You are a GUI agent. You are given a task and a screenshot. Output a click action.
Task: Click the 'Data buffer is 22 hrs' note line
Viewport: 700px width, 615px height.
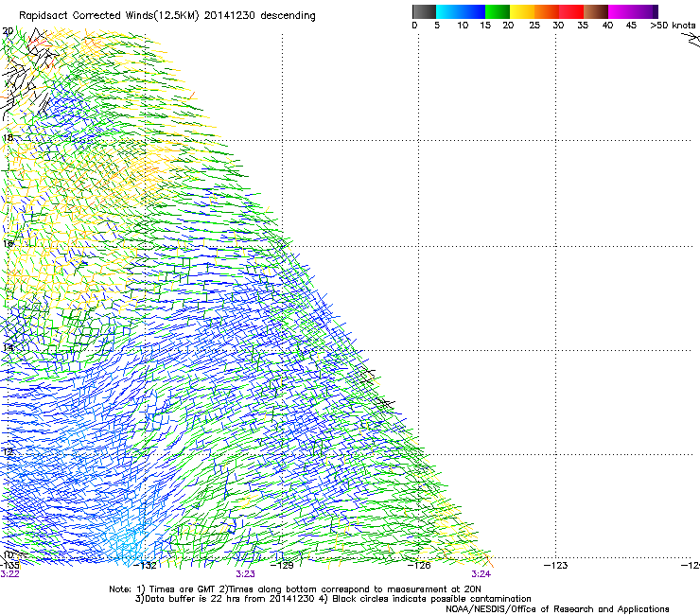tap(333, 599)
